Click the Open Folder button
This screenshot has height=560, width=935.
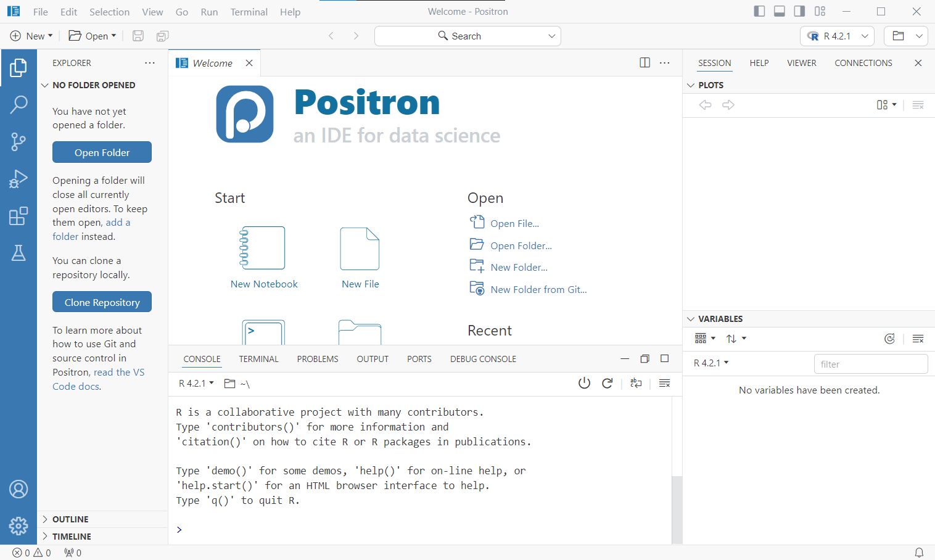(x=102, y=152)
